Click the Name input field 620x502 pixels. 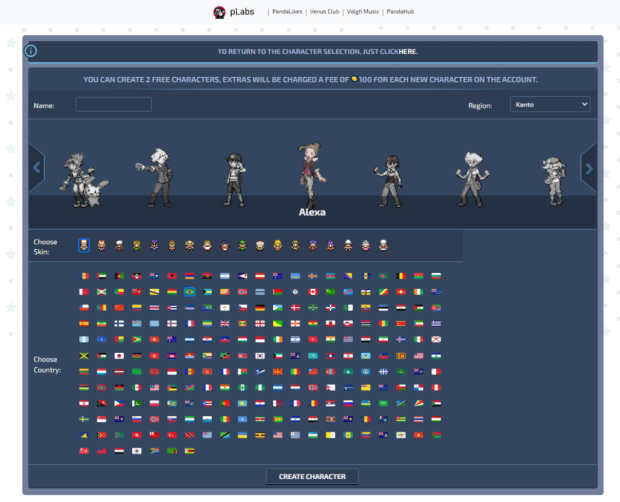pyautogui.click(x=113, y=104)
